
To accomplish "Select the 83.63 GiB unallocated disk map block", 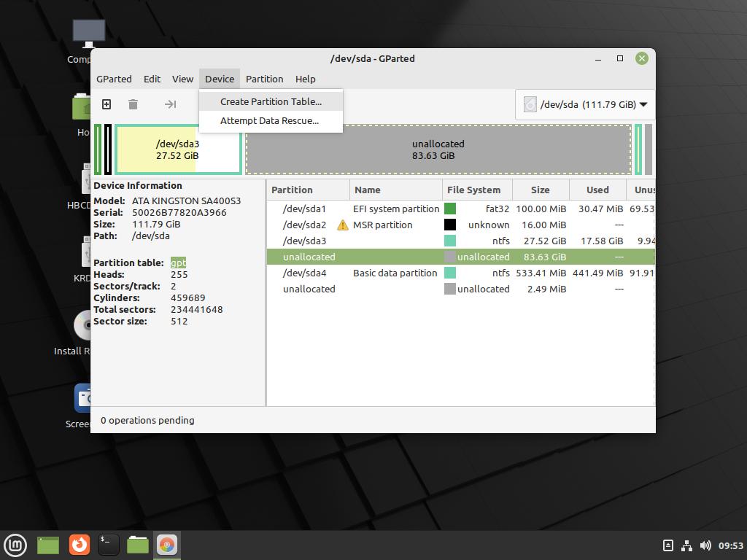I will tap(438, 149).
